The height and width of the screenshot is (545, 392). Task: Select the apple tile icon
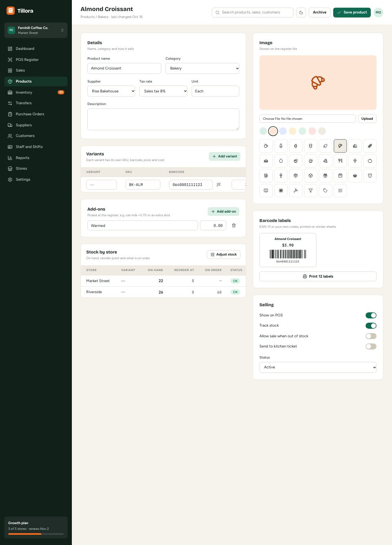[370, 161]
